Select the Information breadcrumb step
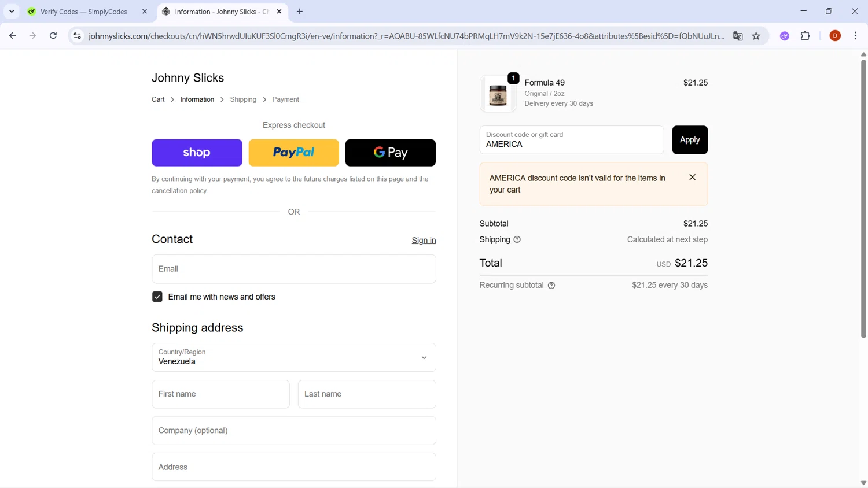 (197, 99)
